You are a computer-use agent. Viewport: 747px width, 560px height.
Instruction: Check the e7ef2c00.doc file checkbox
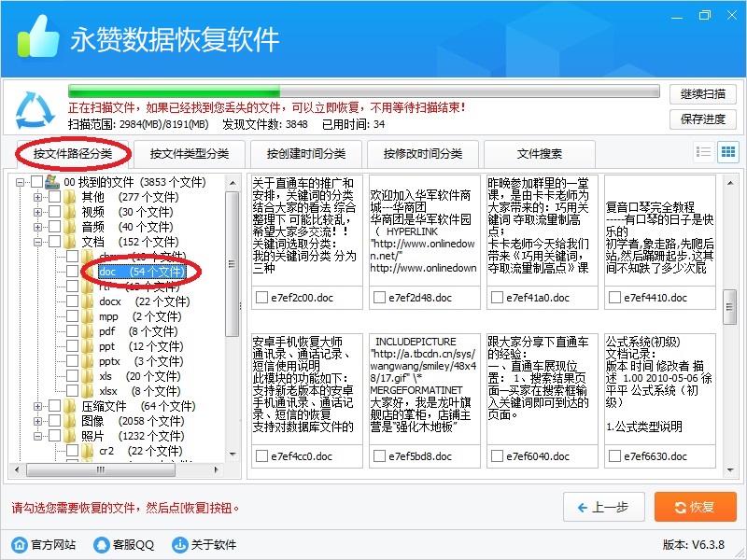261,298
